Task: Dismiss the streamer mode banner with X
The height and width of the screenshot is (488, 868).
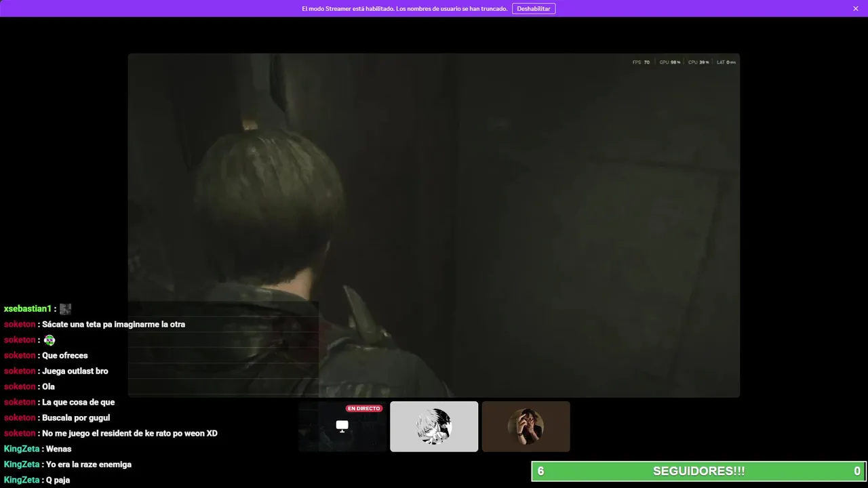Action: coord(856,9)
